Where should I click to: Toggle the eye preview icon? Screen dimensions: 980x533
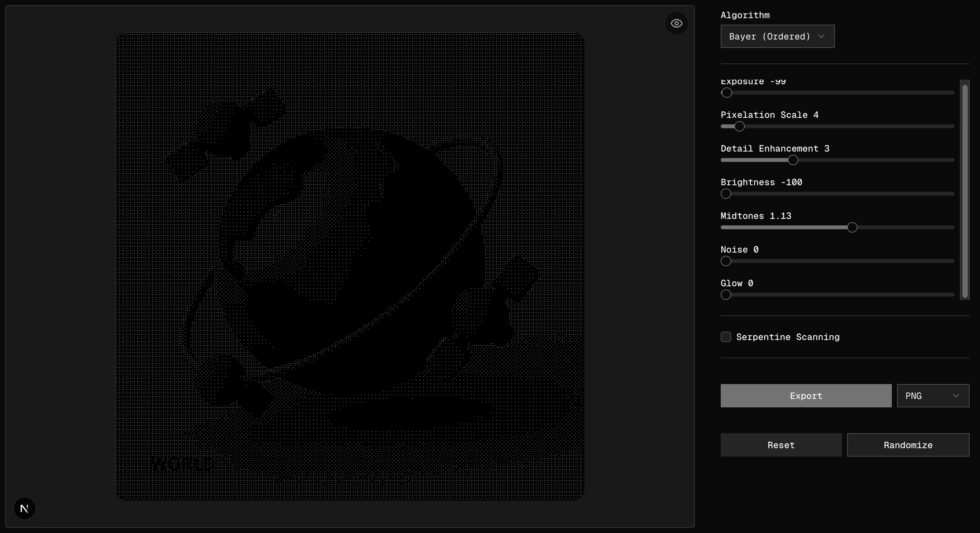676,24
